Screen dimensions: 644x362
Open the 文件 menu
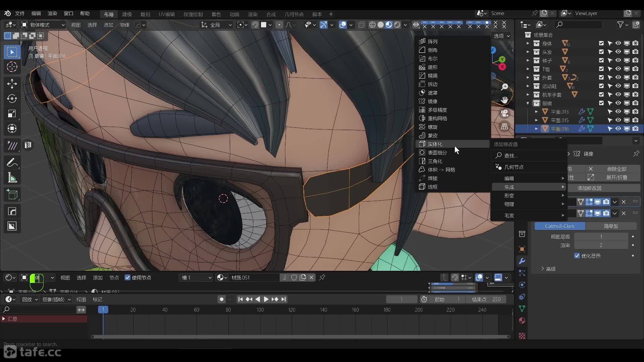click(x=20, y=13)
